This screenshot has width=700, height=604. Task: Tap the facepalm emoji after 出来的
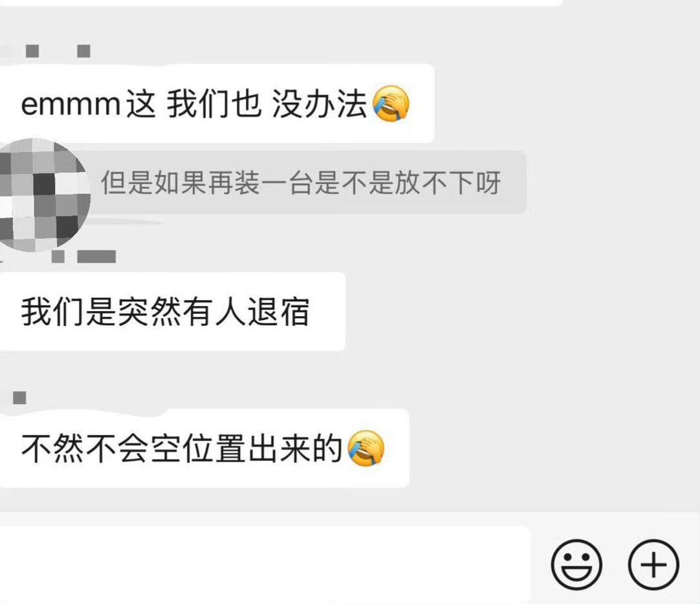(366, 448)
